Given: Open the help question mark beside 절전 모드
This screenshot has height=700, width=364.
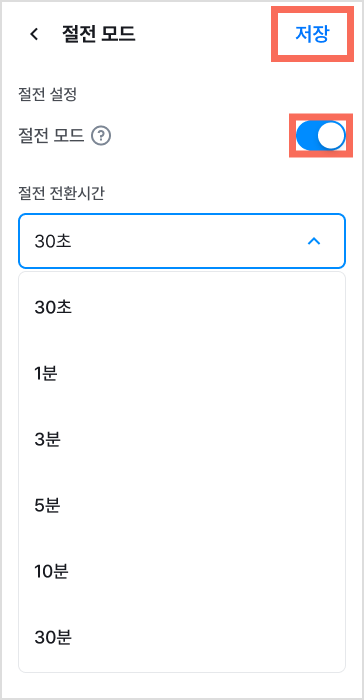Looking at the screenshot, I should pos(101,136).
